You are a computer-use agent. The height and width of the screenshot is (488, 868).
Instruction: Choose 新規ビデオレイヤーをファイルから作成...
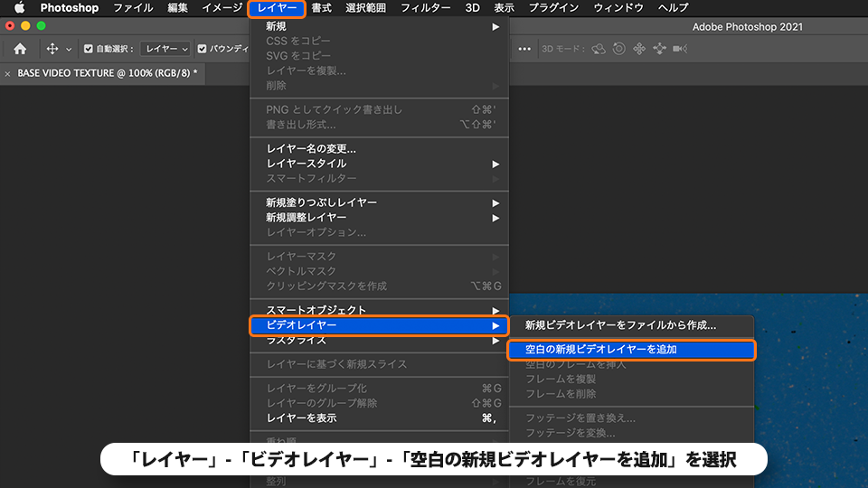pos(631,325)
